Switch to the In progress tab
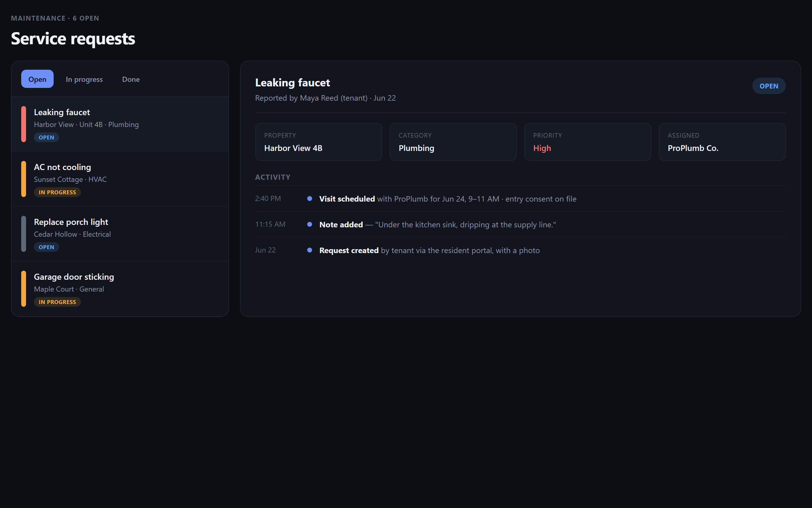The height and width of the screenshot is (508, 812). [84, 79]
